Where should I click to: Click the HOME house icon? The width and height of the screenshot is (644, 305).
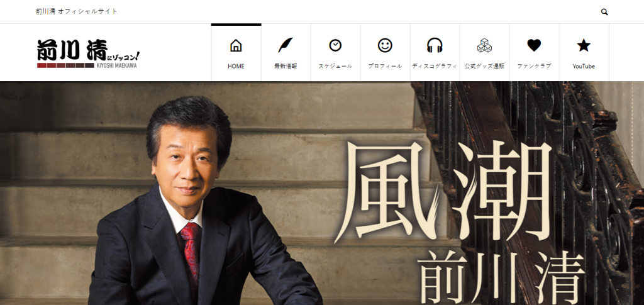[236, 45]
